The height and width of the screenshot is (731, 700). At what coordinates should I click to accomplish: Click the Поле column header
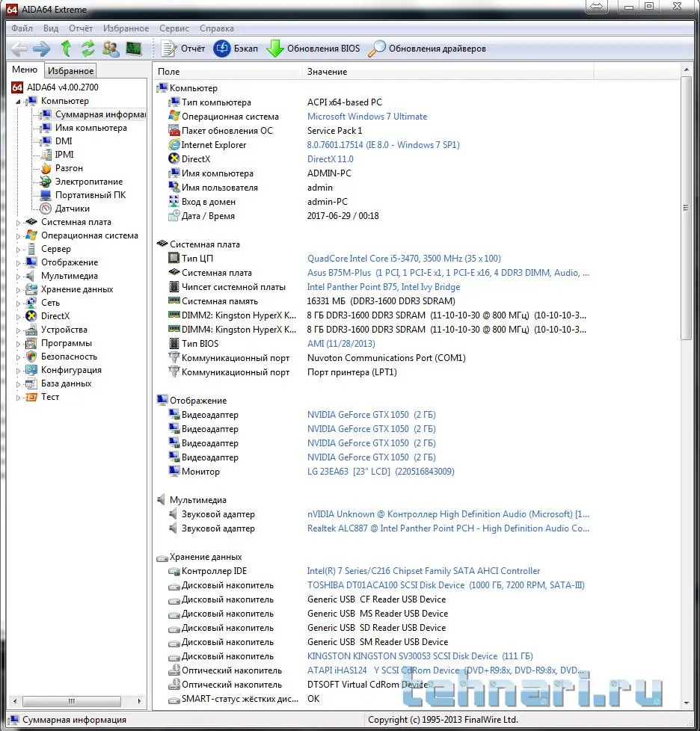click(228, 72)
